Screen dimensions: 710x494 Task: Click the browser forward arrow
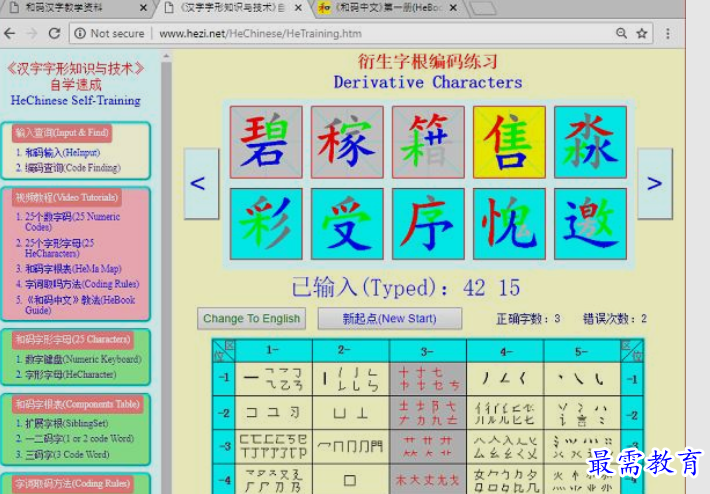[32, 33]
